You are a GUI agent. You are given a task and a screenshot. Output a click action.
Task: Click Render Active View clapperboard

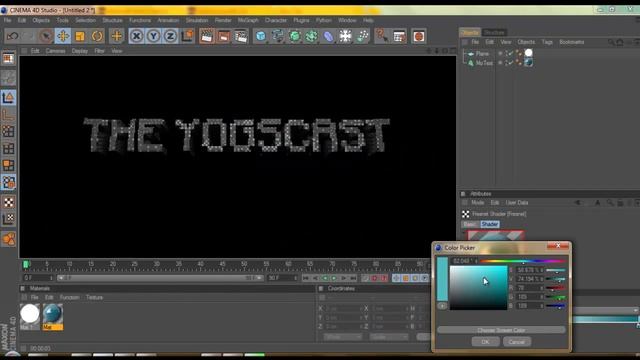point(207,36)
